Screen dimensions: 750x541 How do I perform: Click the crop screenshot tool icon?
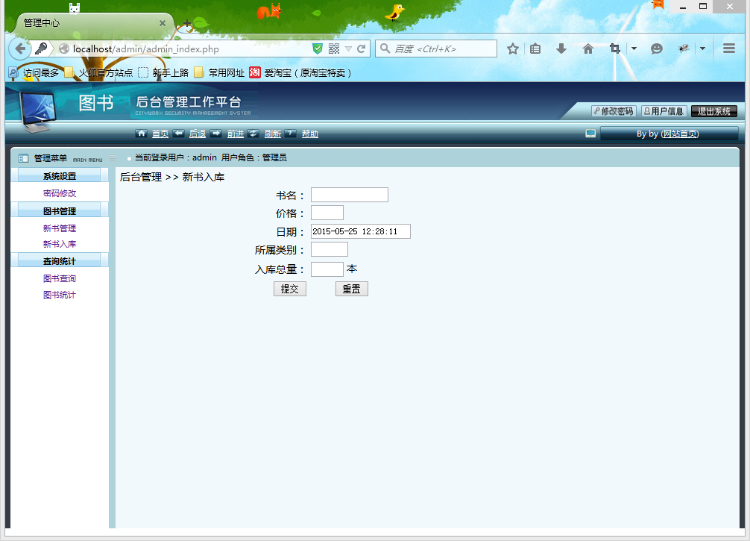615,48
